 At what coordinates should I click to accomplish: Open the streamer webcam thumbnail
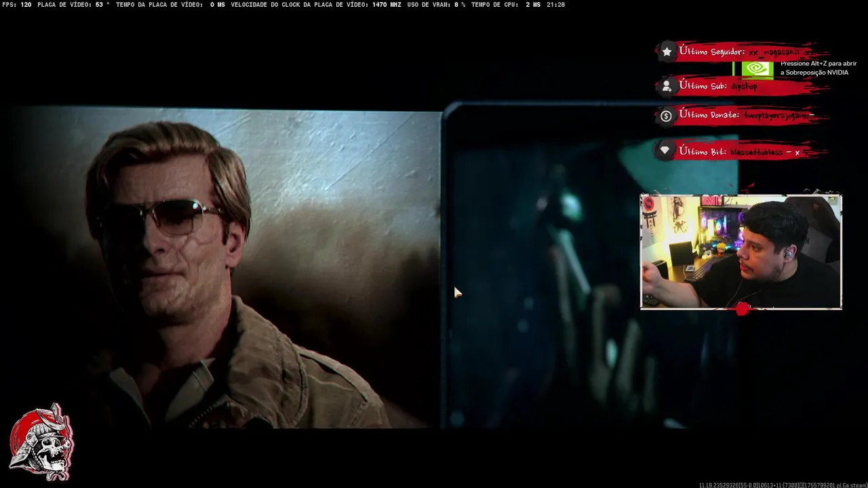[x=741, y=251]
